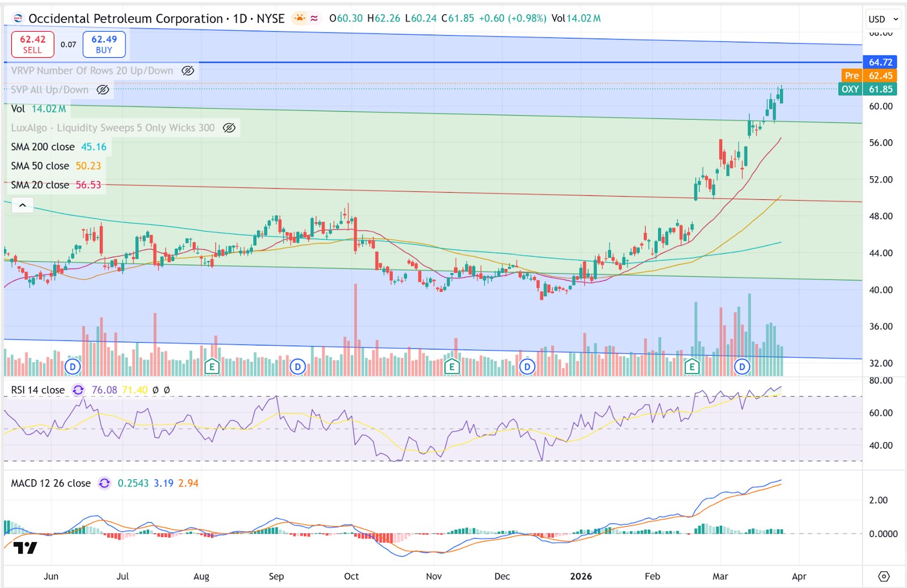Screen dimensions: 907x588
Task: Click the close value C61.85 in header
Action: tap(457, 18)
